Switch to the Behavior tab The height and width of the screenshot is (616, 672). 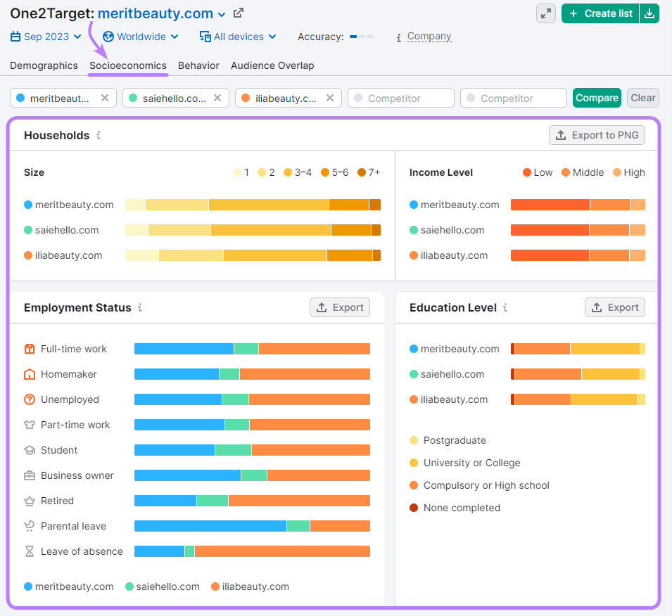[x=198, y=65]
